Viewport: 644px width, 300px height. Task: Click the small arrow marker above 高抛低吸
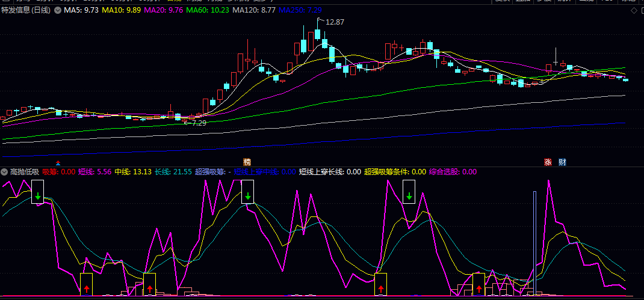tap(58, 163)
